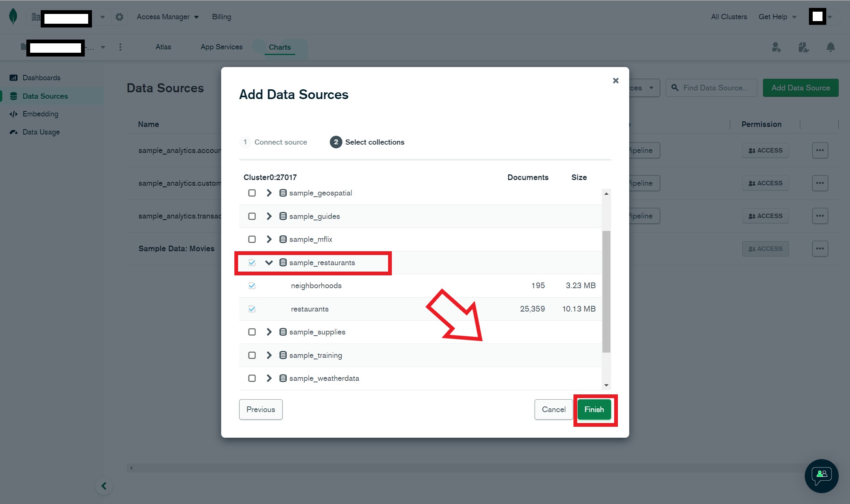Click database icon next to sample_training

pos(283,355)
